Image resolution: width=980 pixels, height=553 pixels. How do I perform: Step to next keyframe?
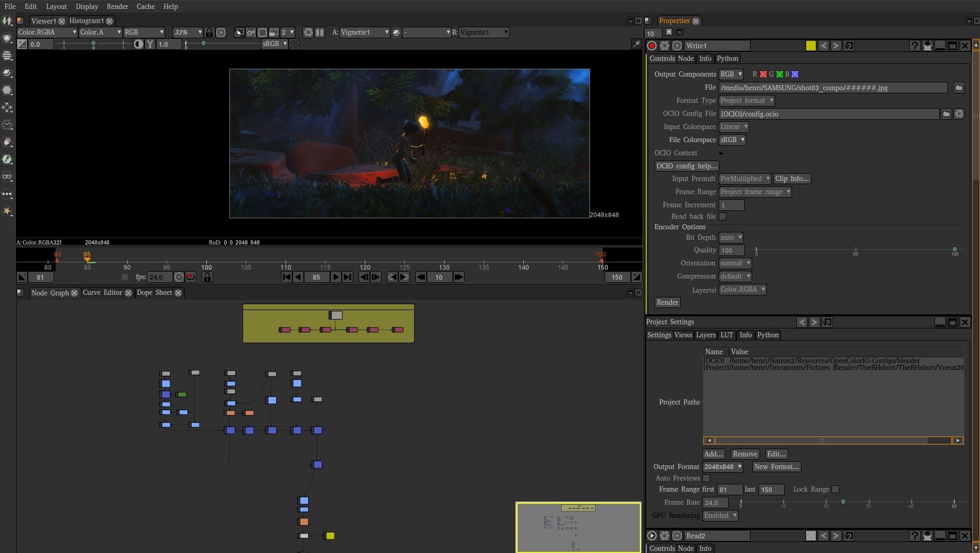click(x=404, y=277)
